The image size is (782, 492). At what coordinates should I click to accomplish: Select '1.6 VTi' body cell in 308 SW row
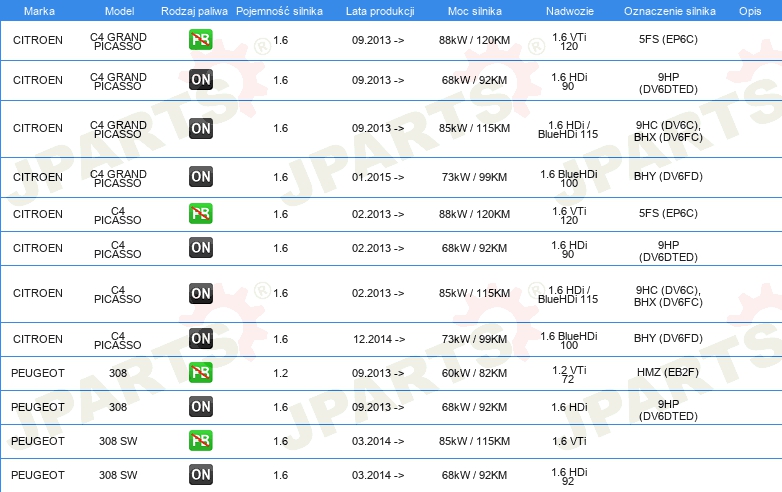coord(569,442)
